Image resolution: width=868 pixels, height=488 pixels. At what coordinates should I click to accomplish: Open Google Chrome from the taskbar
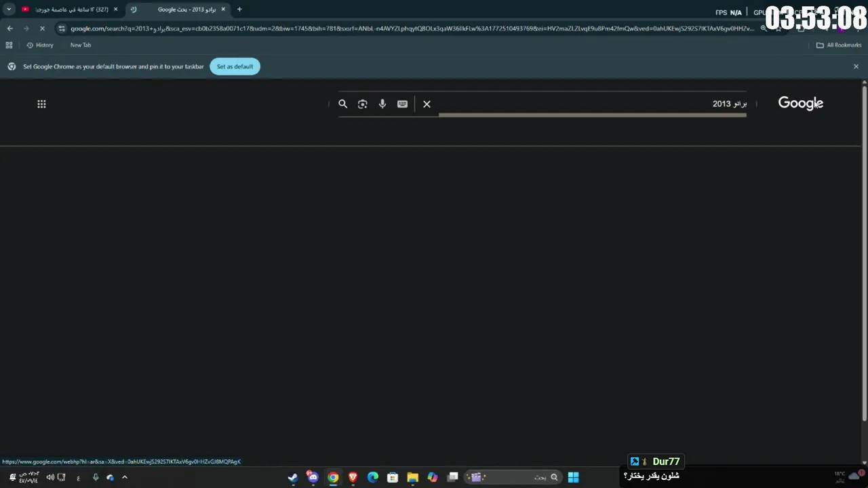click(333, 477)
